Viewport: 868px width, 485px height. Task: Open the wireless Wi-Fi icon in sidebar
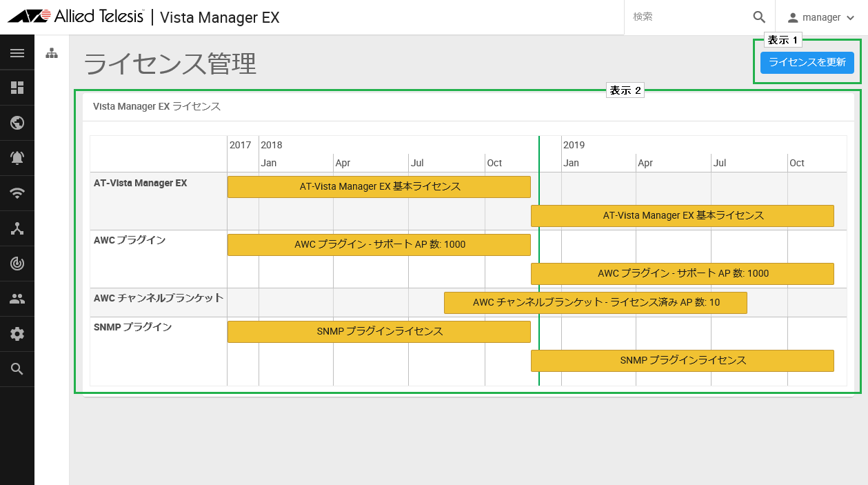coord(17,193)
